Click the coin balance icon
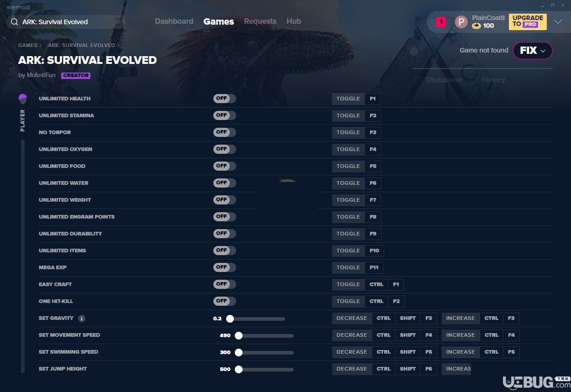Screen dimensions: 571x392 (x=476, y=26)
